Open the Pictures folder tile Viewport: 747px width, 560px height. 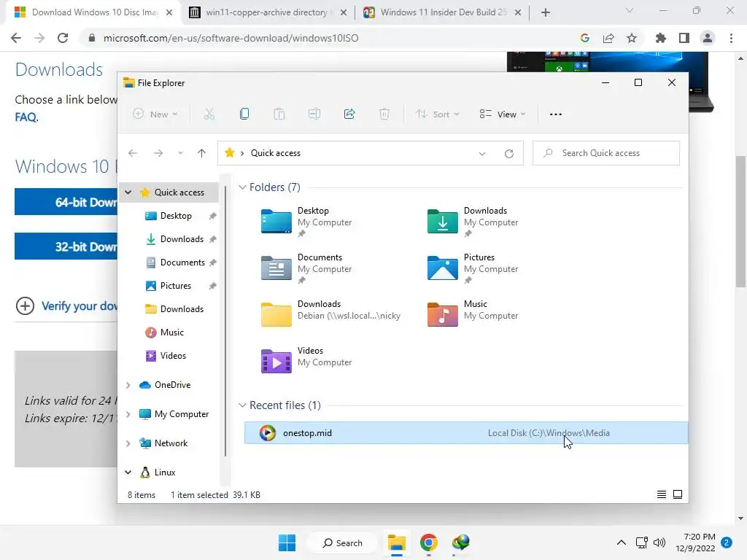473,268
